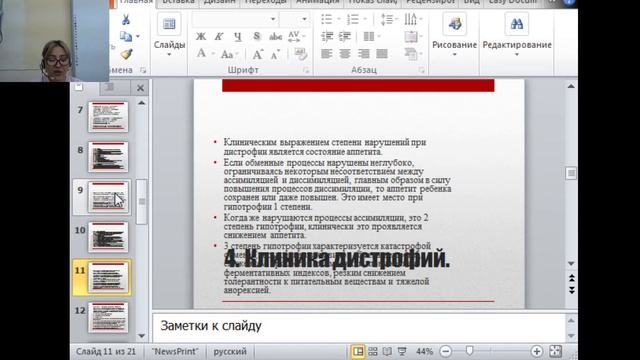Zoom in with plus button
The width and height of the screenshot is (640, 360).
click(536, 351)
